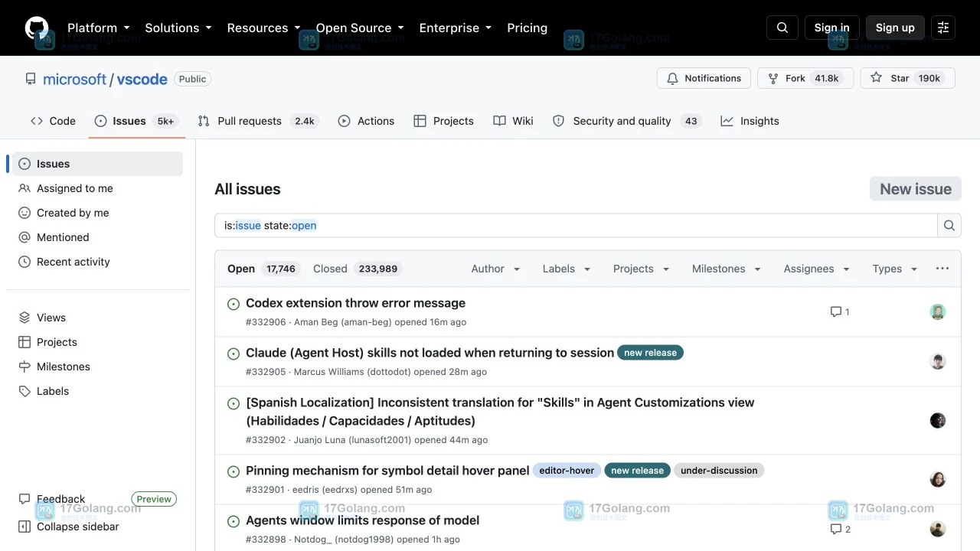This screenshot has height=551, width=980.
Task: Click assignee avatar on Spanish Localization issue row
Action: coord(938,420)
